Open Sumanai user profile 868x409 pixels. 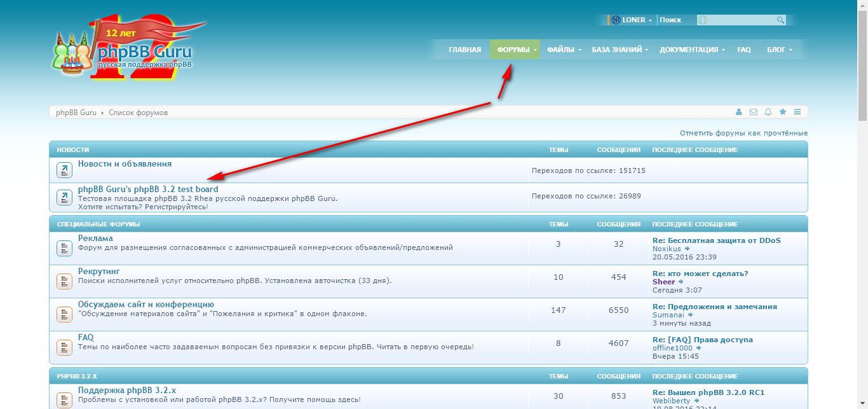668,315
